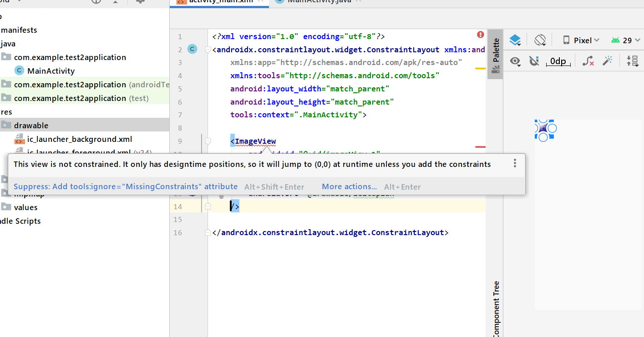
Task: Click the xmlns:tools namespace line
Action: click(335, 75)
